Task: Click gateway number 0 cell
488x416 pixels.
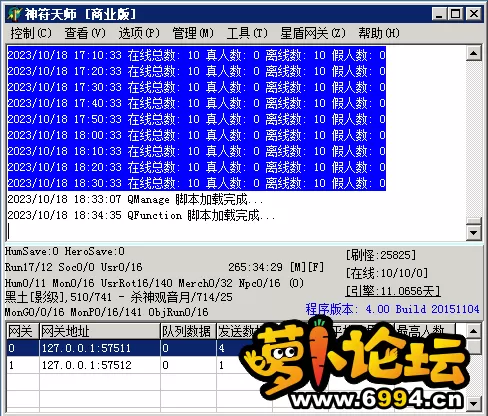Action: (23, 348)
